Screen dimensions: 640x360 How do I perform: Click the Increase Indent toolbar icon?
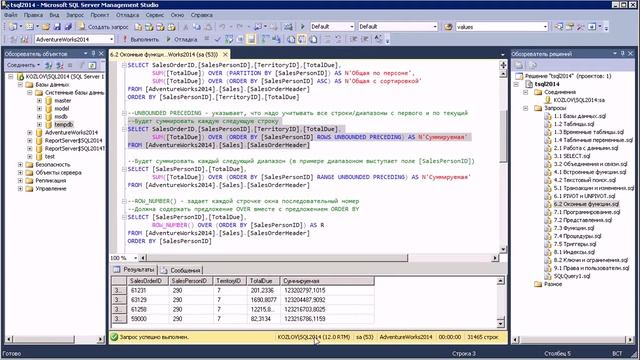(365, 39)
